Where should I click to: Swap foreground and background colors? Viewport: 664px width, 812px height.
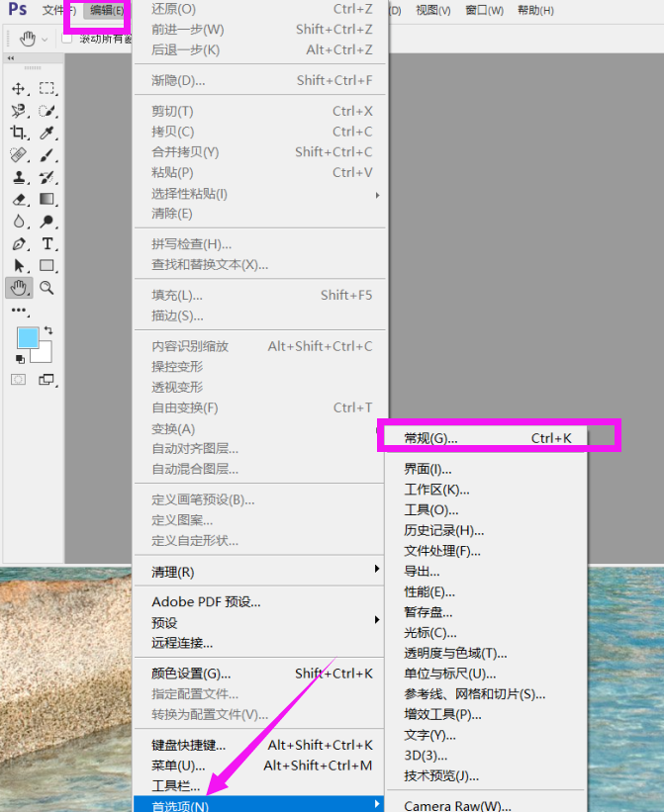(47, 329)
